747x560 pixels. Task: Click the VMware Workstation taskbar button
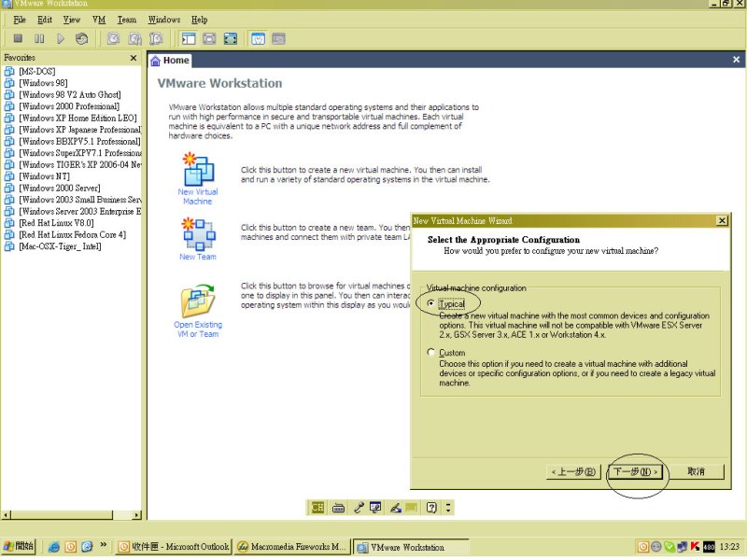tap(410, 547)
